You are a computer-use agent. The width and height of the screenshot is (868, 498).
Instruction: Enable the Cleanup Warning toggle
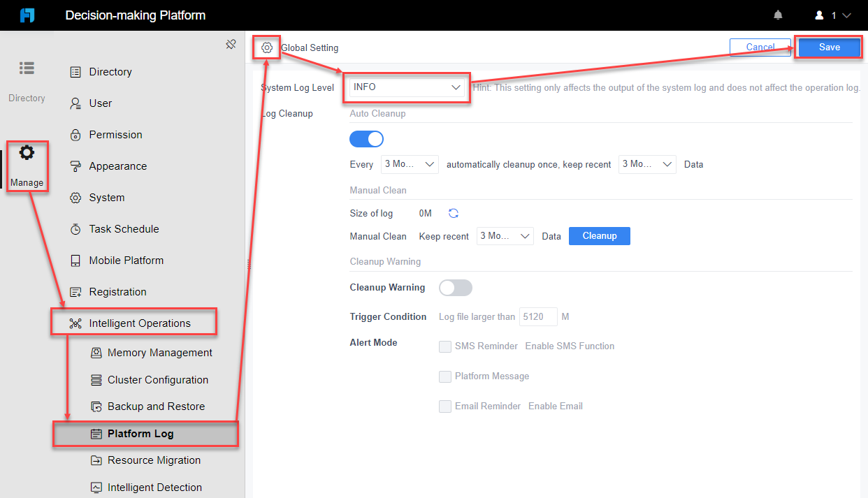455,287
